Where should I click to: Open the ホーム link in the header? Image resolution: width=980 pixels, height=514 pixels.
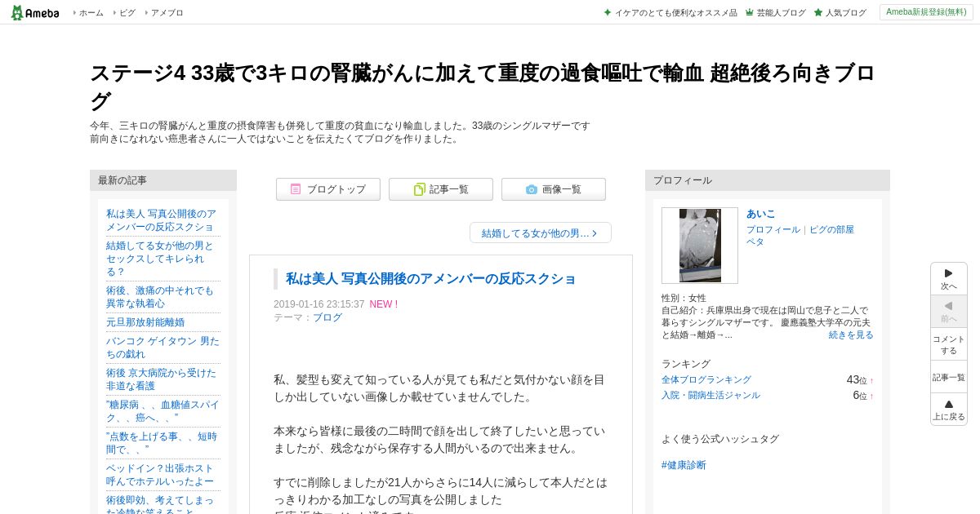91,13
